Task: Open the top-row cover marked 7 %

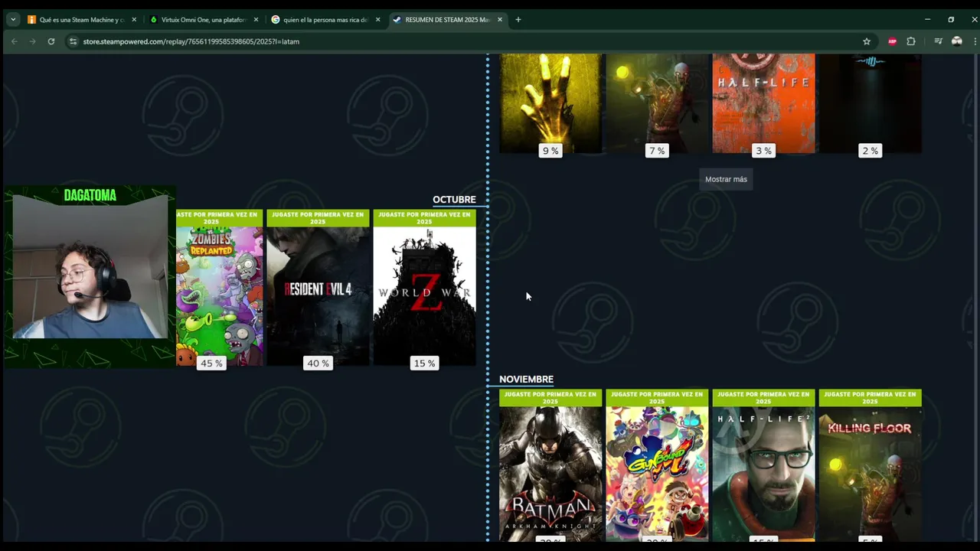Action: pyautogui.click(x=657, y=103)
